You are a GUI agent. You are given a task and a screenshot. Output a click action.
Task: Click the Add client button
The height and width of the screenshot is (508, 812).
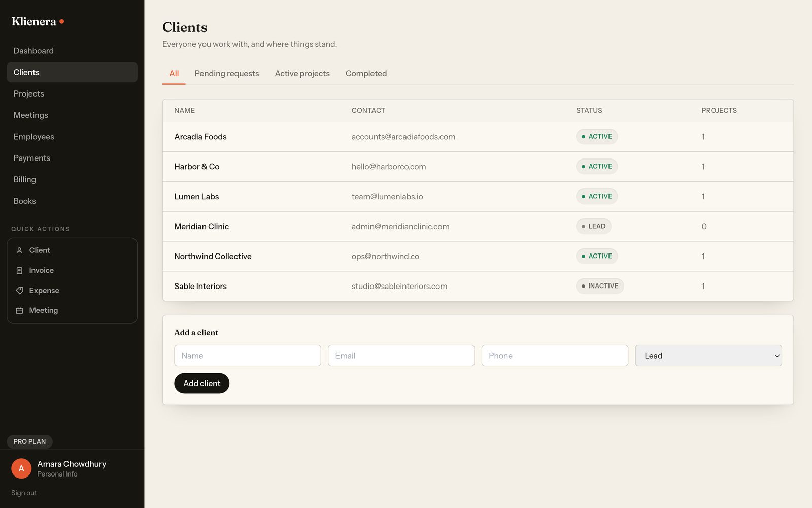tap(201, 383)
